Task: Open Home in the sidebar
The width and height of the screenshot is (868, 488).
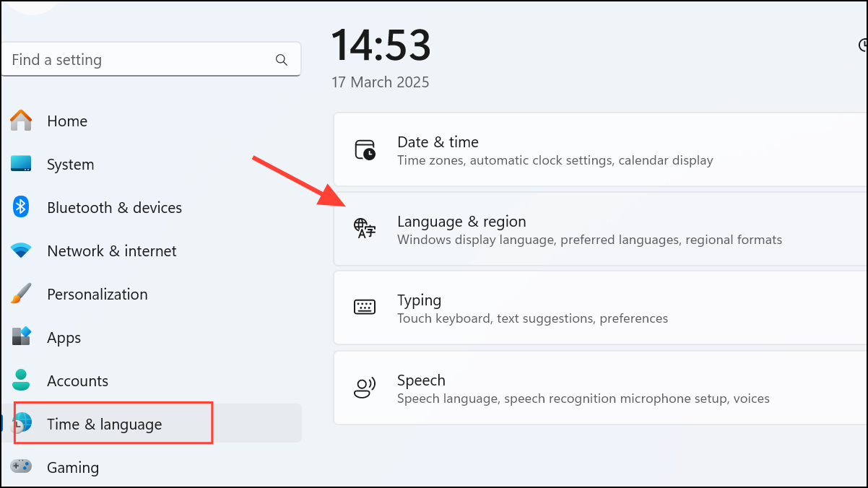Action: click(152, 121)
